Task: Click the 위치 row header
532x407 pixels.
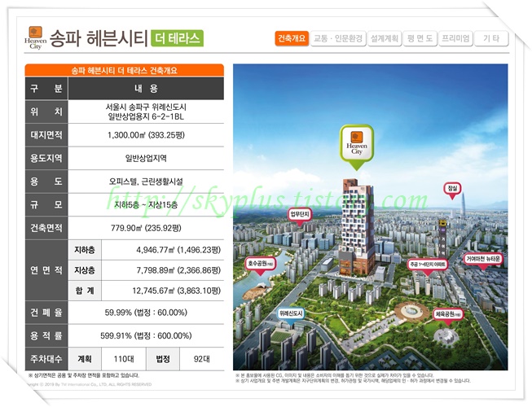Action: pos(46,112)
